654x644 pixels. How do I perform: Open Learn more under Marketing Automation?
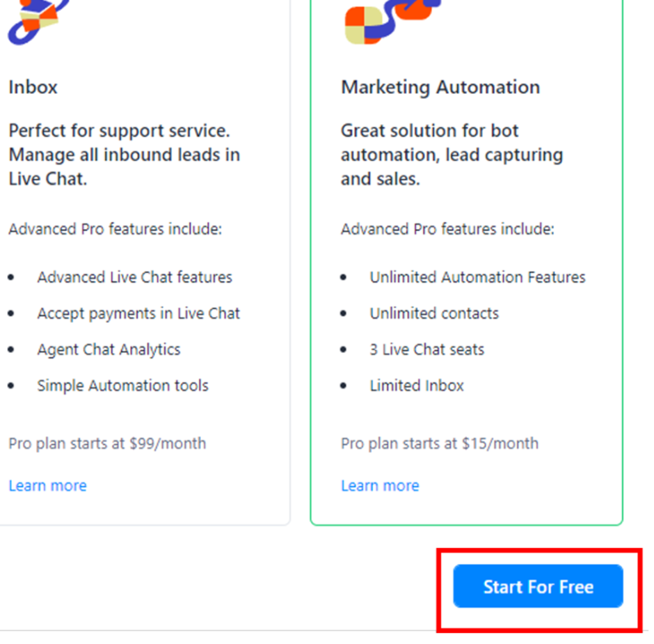(380, 486)
